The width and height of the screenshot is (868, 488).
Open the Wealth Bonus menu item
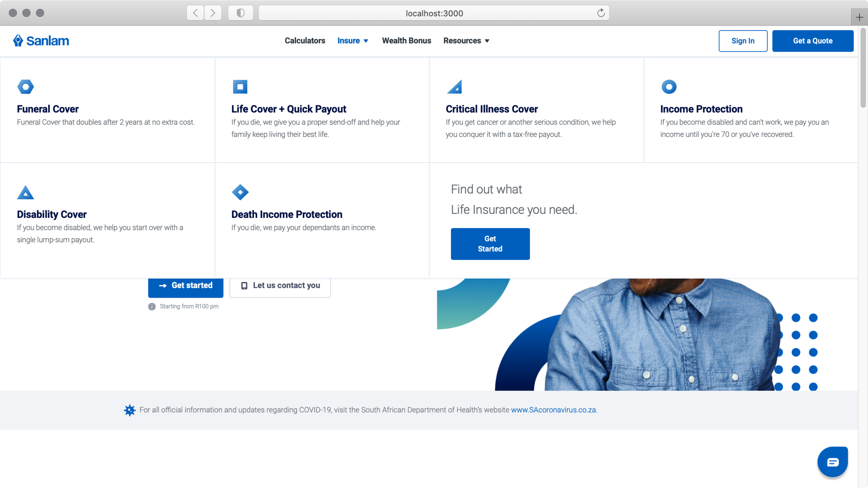click(x=407, y=40)
